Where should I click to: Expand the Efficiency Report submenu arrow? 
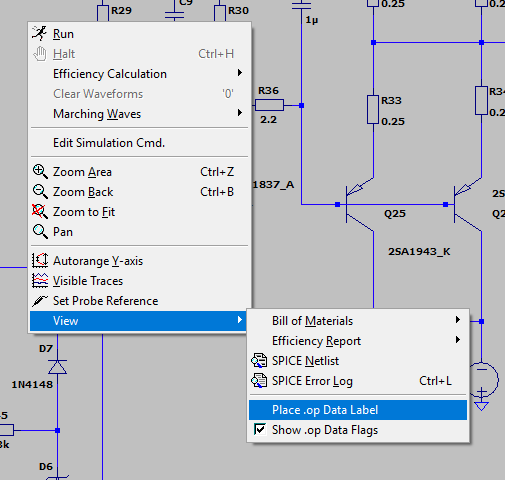click(458, 340)
